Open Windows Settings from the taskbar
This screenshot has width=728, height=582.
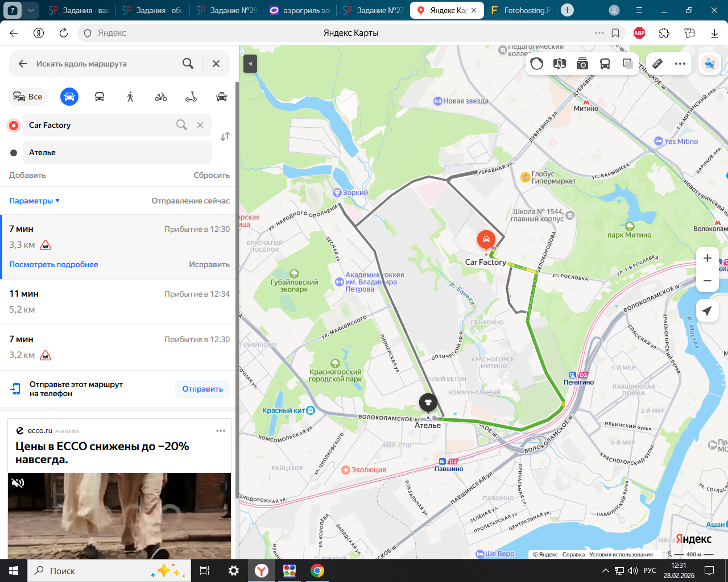coord(234,571)
